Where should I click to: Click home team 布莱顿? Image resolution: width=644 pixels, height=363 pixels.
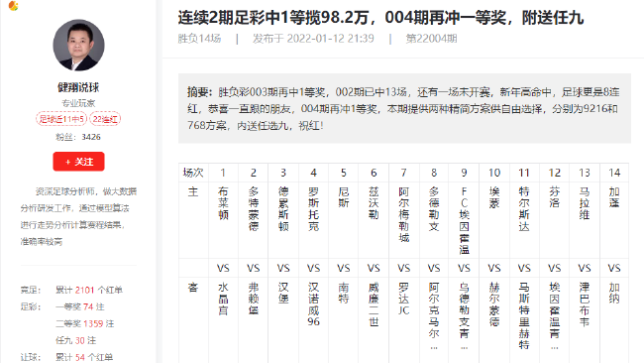pos(223,203)
